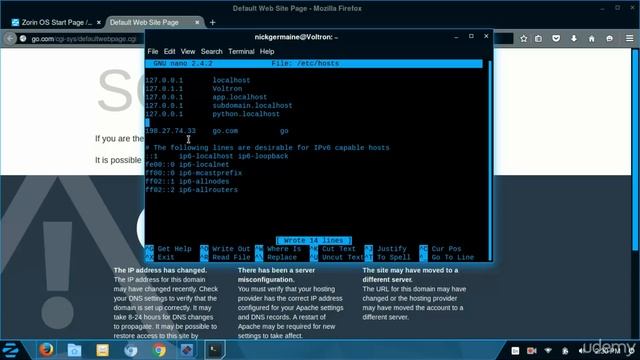
Task: Open the Sublime Text taskbar icon
Action: (187, 350)
